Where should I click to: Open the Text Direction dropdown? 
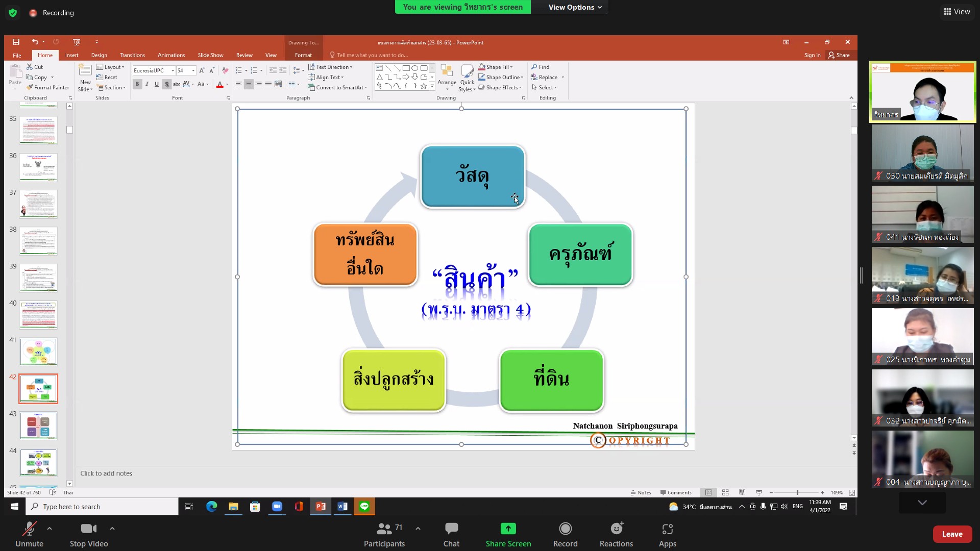(x=330, y=67)
